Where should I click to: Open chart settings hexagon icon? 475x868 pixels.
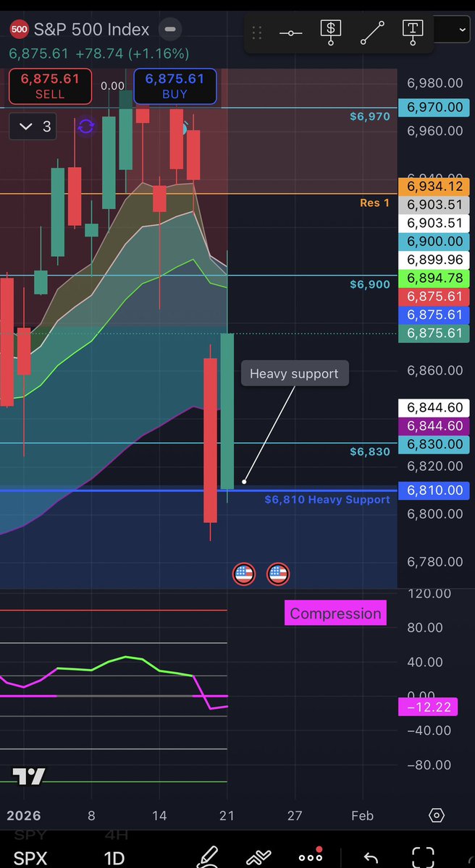pyautogui.click(x=437, y=815)
